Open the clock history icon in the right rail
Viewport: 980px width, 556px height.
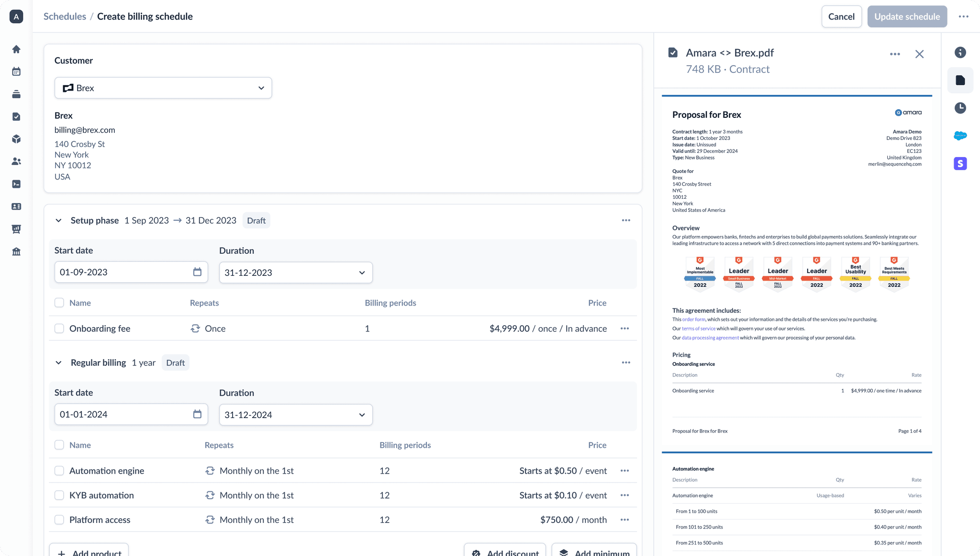[960, 108]
